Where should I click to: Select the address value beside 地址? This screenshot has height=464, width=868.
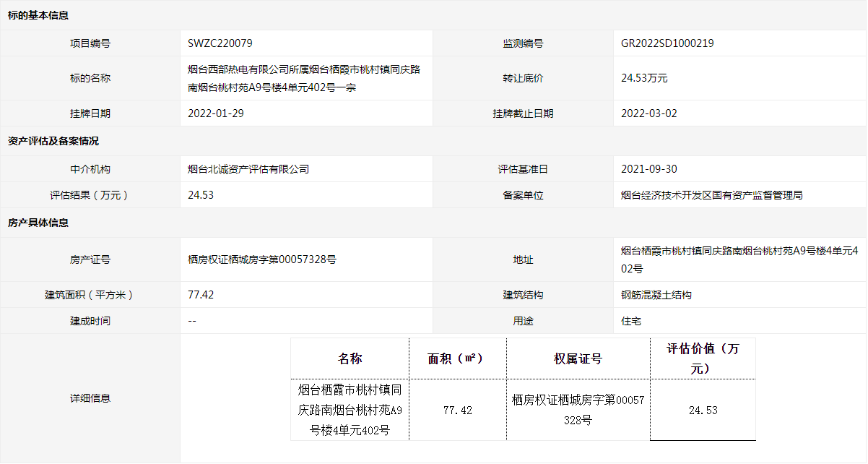tap(739, 260)
